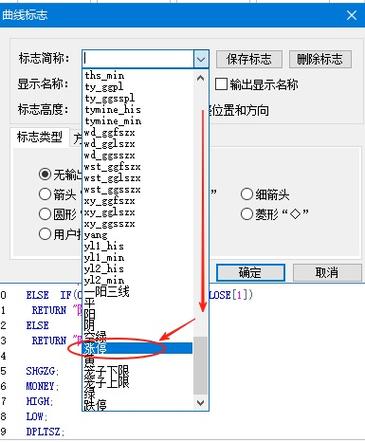
Task: Select the 菱形 “◇” radio option
Action: pyautogui.click(x=247, y=214)
